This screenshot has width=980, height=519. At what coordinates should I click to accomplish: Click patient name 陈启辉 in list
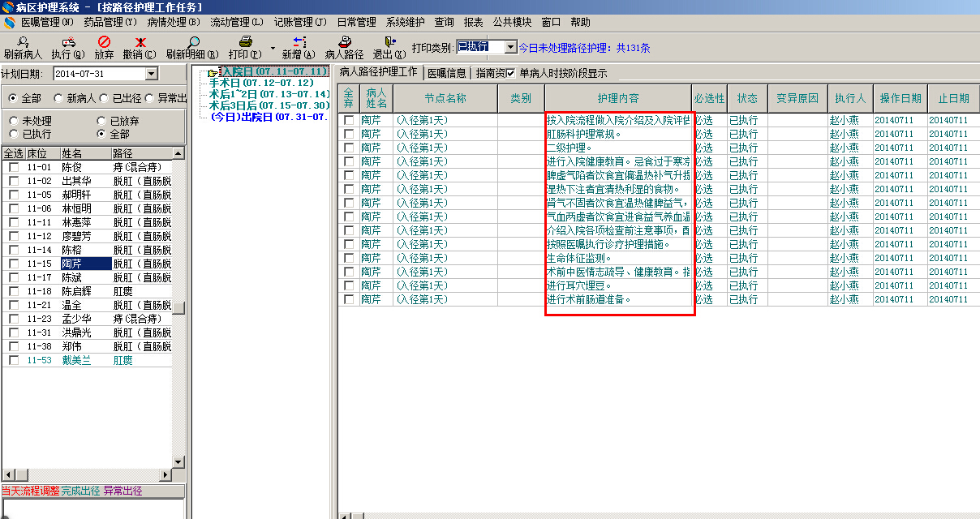point(77,291)
